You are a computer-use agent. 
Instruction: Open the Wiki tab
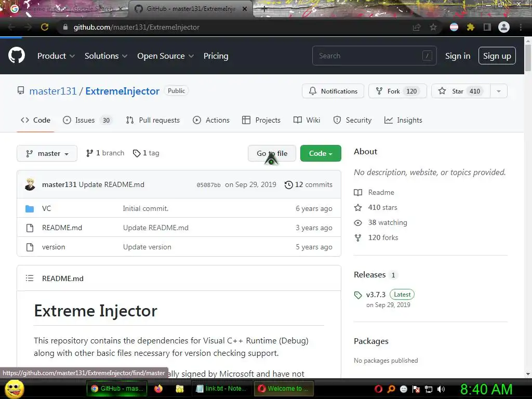tap(307, 120)
